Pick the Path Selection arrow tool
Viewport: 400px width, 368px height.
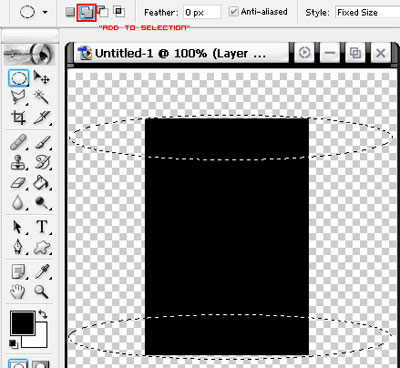17,227
